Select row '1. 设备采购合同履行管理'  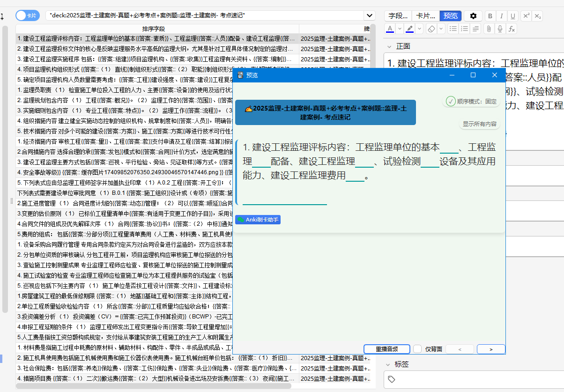click(124, 244)
